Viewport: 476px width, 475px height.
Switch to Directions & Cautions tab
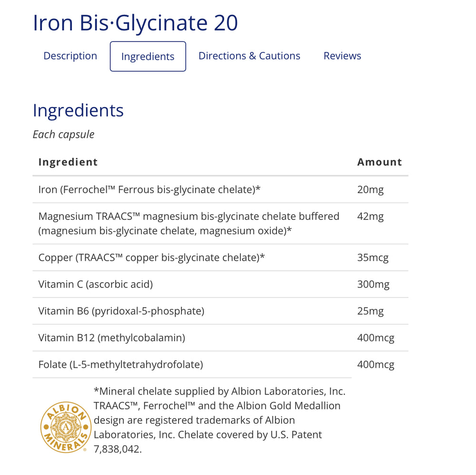coord(249,56)
